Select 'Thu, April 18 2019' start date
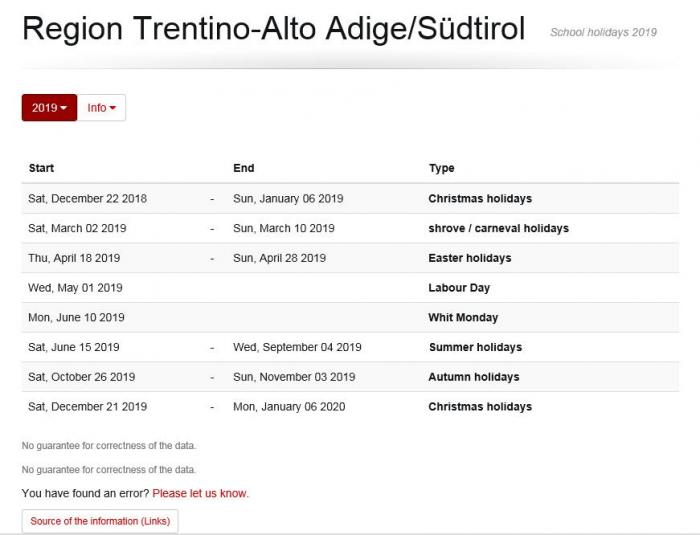This screenshot has width=700, height=535. coord(74,258)
